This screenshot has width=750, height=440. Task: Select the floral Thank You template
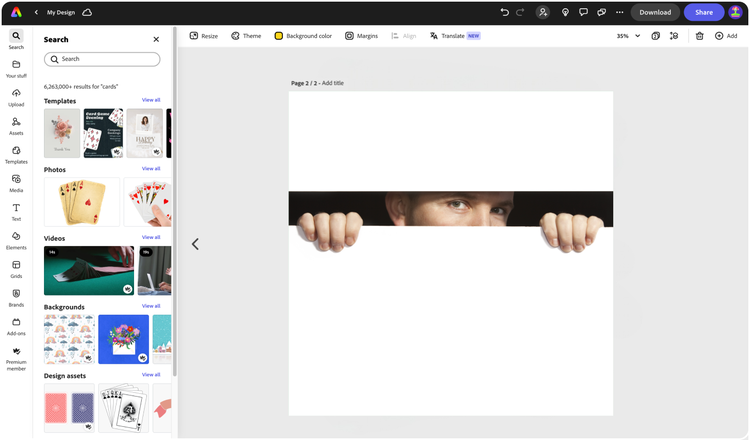[x=62, y=133]
